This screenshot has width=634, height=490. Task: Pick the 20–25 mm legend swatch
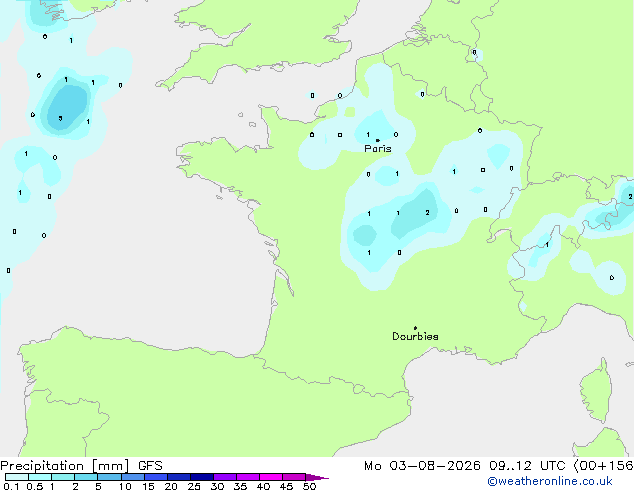179,477
